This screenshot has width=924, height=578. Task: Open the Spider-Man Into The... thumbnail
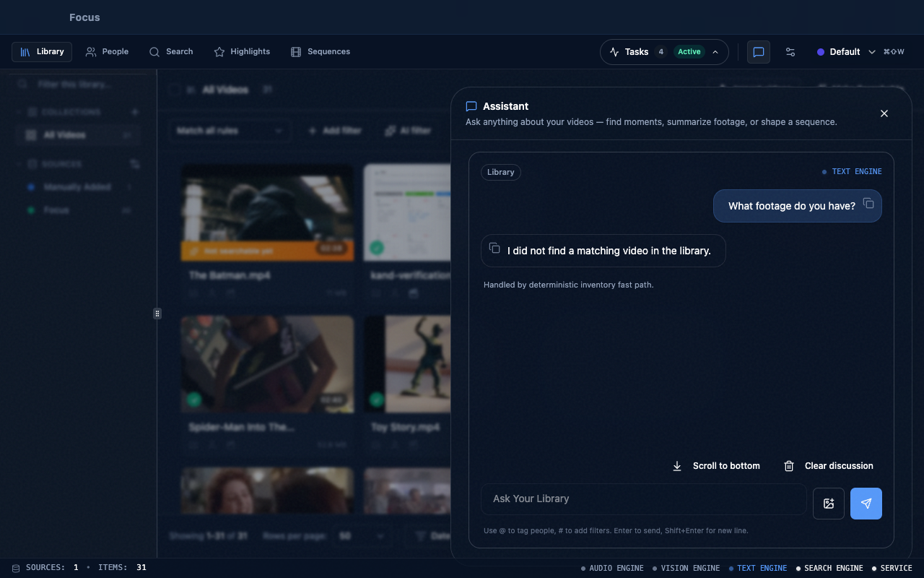(x=267, y=364)
